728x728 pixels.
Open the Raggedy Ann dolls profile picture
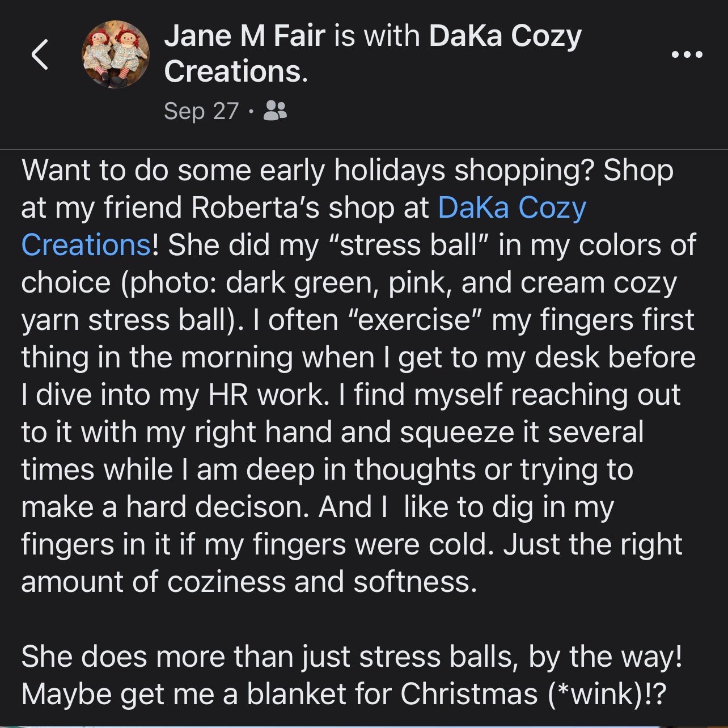[116, 55]
